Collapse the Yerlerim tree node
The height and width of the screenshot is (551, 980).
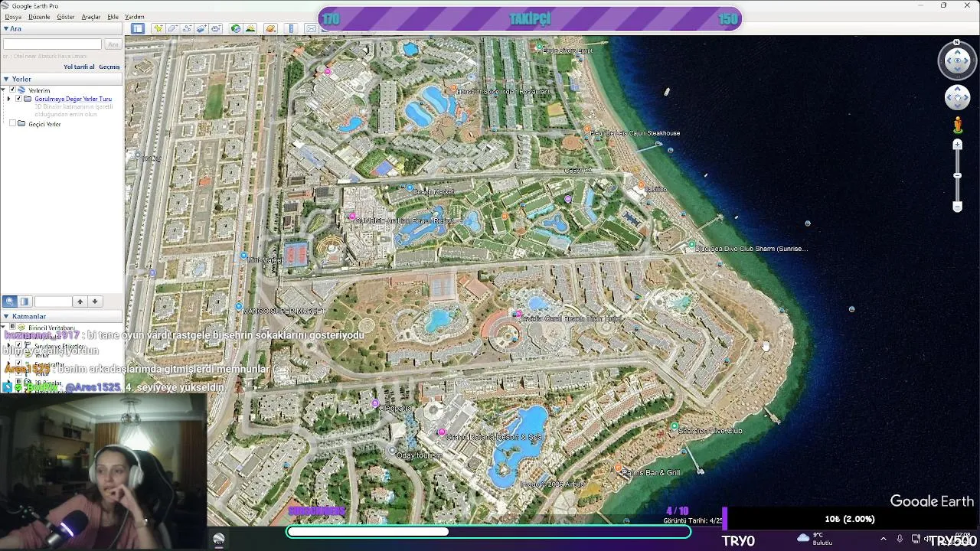click(5, 90)
